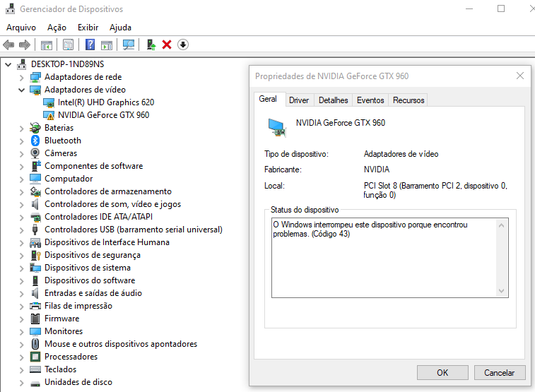The width and height of the screenshot is (535, 392).
Task: Select Dispositivos de sistema
Action: (88, 268)
